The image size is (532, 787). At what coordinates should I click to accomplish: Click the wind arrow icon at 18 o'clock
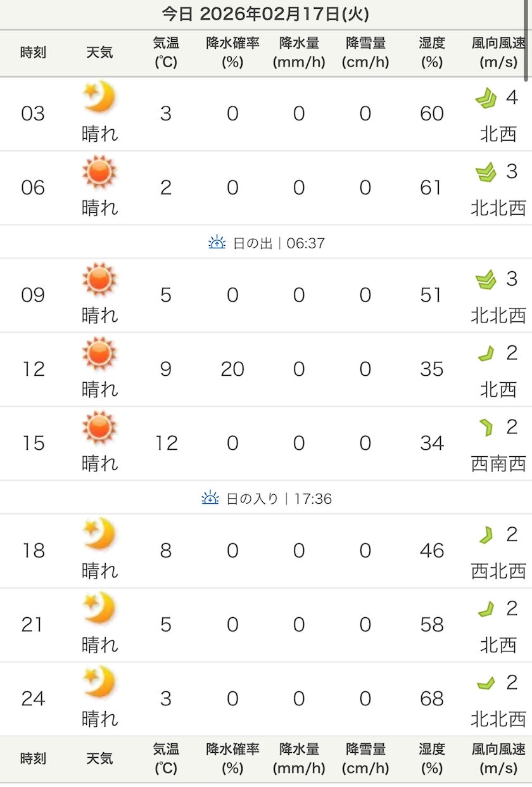click(x=486, y=535)
